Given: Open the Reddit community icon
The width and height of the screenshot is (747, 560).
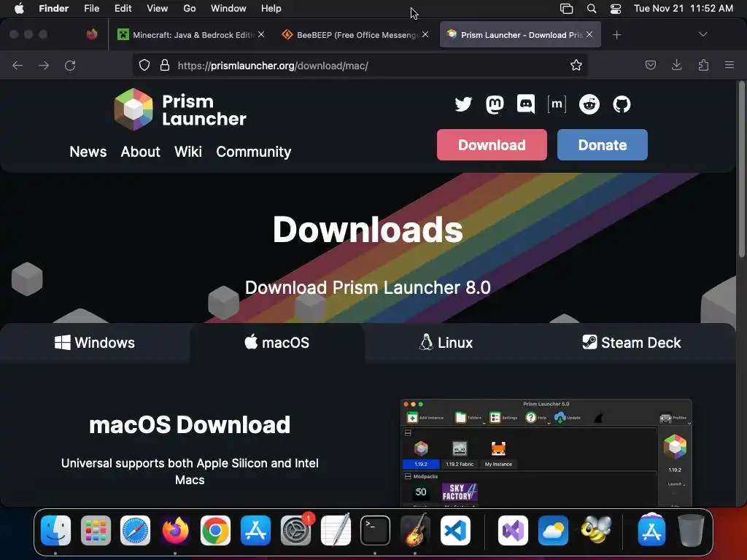Looking at the screenshot, I should pos(589,104).
